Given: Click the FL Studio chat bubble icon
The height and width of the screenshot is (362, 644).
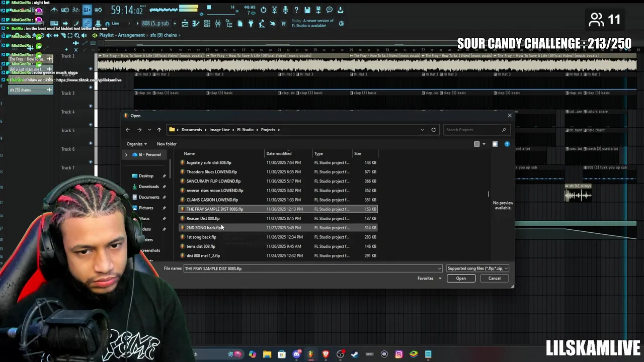Looking at the screenshot, I should click(x=330, y=10).
